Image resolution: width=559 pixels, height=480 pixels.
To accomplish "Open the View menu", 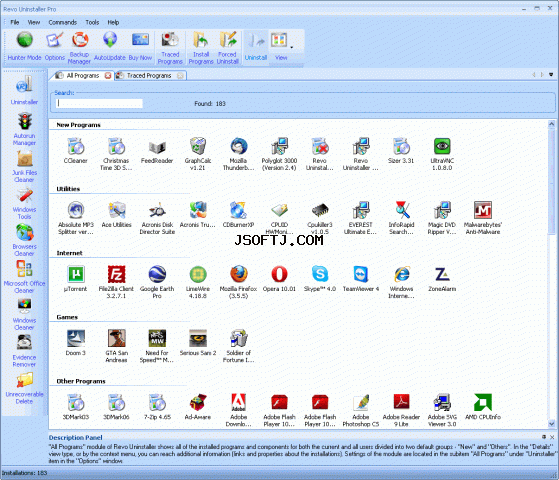I will pyautogui.click(x=34, y=22).
